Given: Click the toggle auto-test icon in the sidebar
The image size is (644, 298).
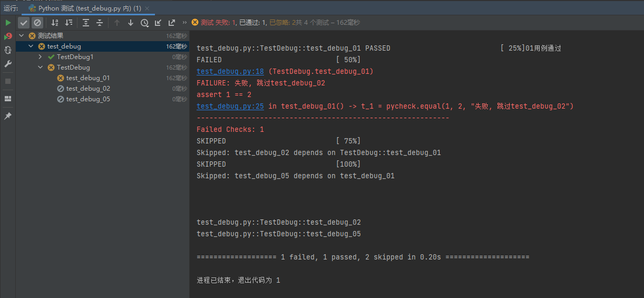Looking at the screenshot, I should 8,50.
